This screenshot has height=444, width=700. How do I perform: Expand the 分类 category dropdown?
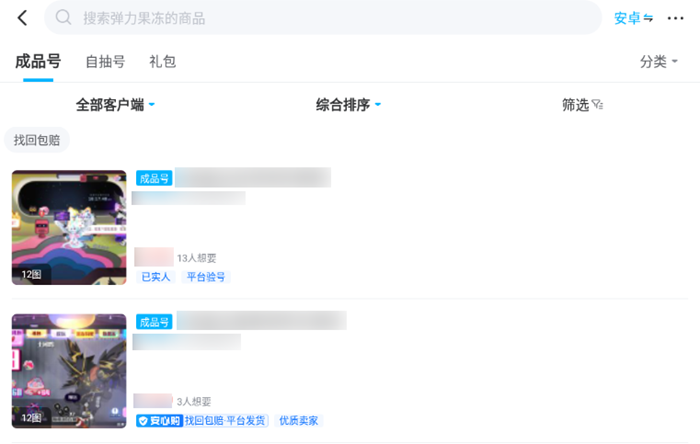pyautogui.click(x=659, y=62)
